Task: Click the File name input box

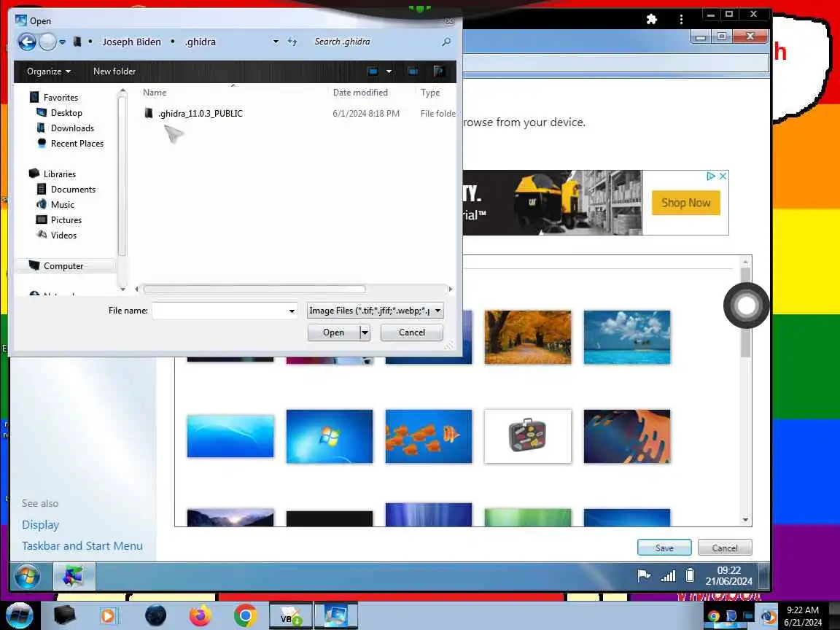Action: click(x=219, y=311)
